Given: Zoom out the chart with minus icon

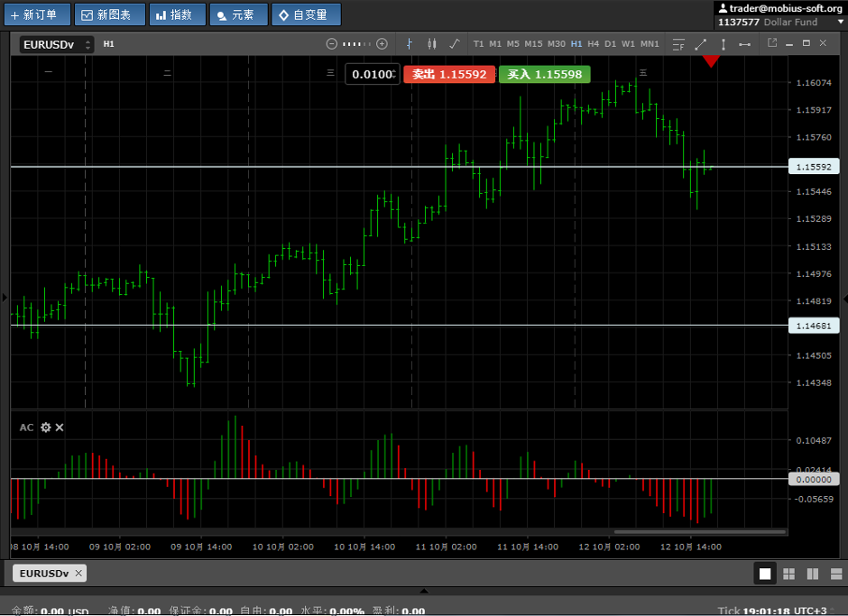Looking at the screenshot, I should [x=332, y=44].
